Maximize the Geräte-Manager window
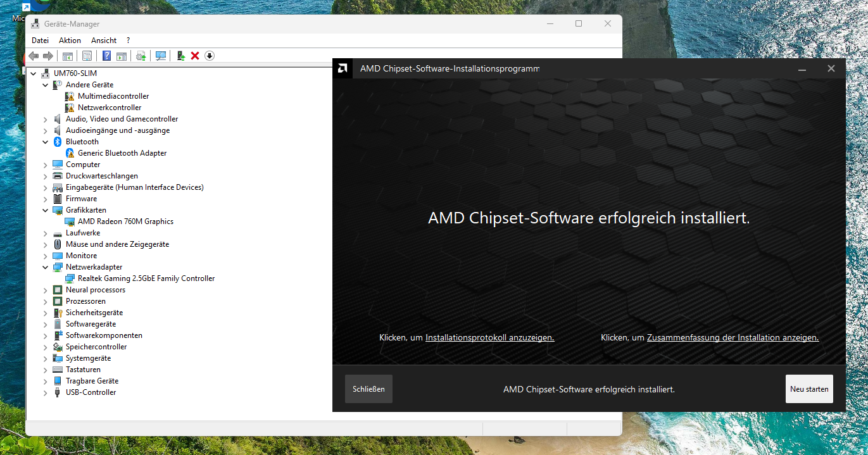The width and height of the screenshot is (868, 455). tap(579, 23)
